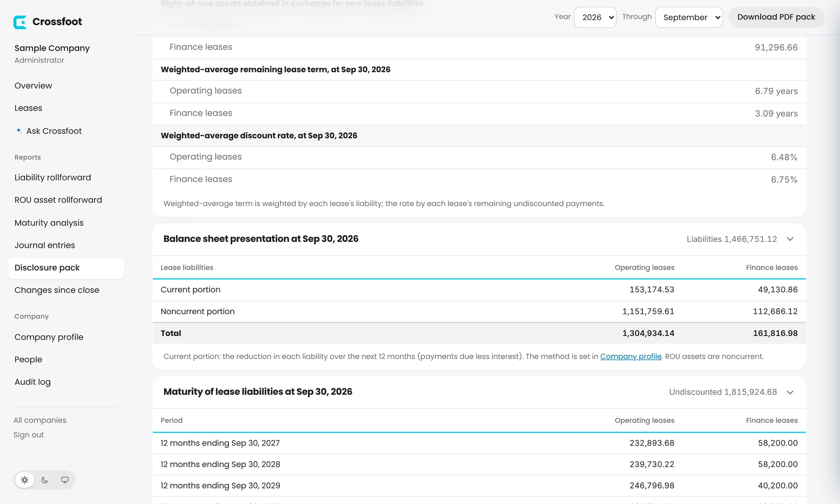
Task: Select Disclosure pack in the sidebar
Action: coord(66,268)
